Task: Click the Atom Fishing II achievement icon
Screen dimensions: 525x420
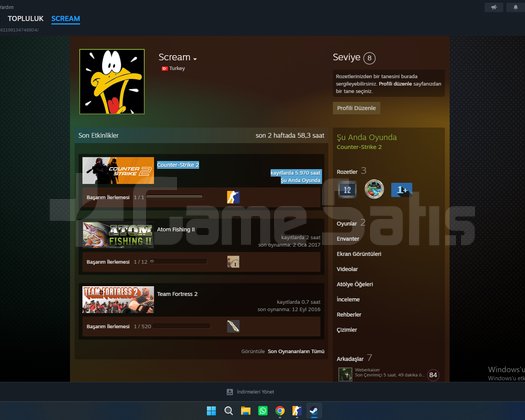Action: pyautogui.click(x=233, y=262)
